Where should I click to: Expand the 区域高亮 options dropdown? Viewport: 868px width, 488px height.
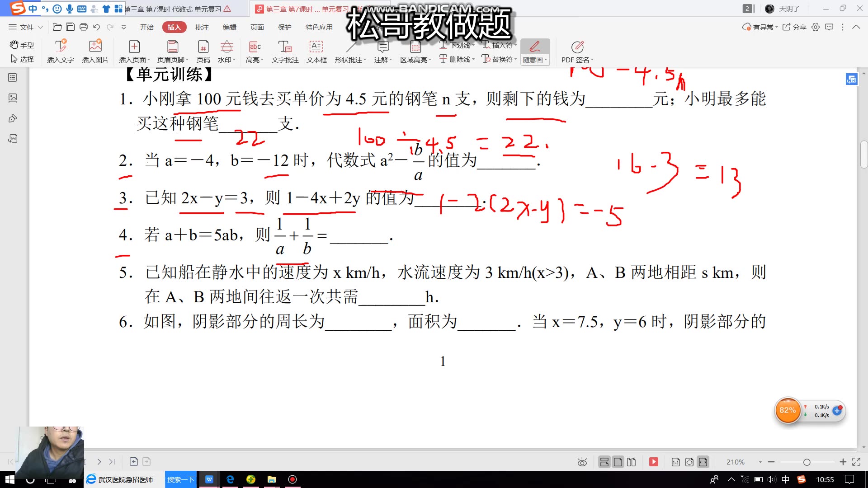431,59
